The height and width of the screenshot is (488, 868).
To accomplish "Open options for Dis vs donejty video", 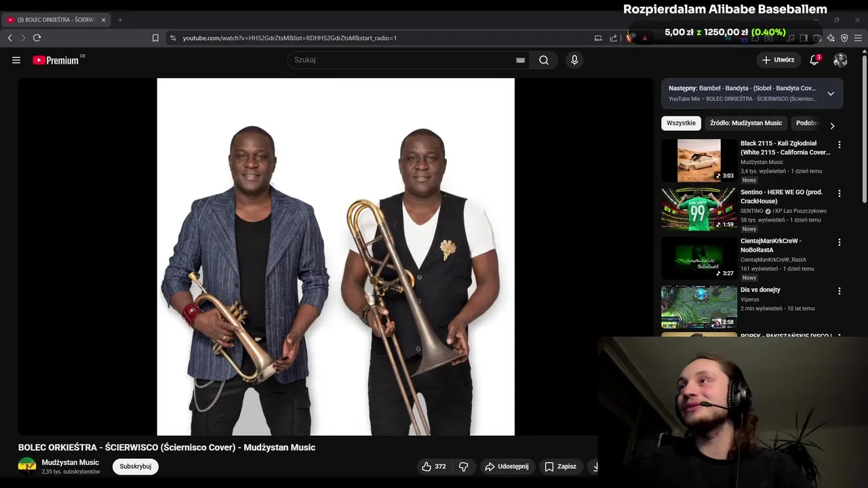I will coord(840,291).
